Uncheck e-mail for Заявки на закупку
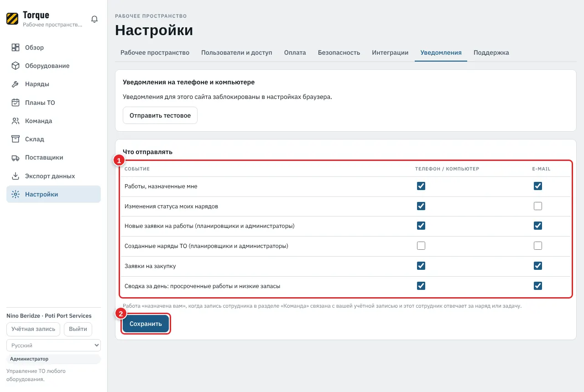The width and height of the screenshot is (584, 392). (x=538, y=266)
